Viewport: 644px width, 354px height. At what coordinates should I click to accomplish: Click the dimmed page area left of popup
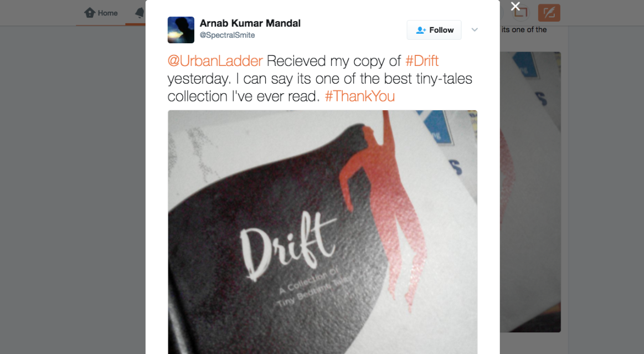tap(73, 189)
